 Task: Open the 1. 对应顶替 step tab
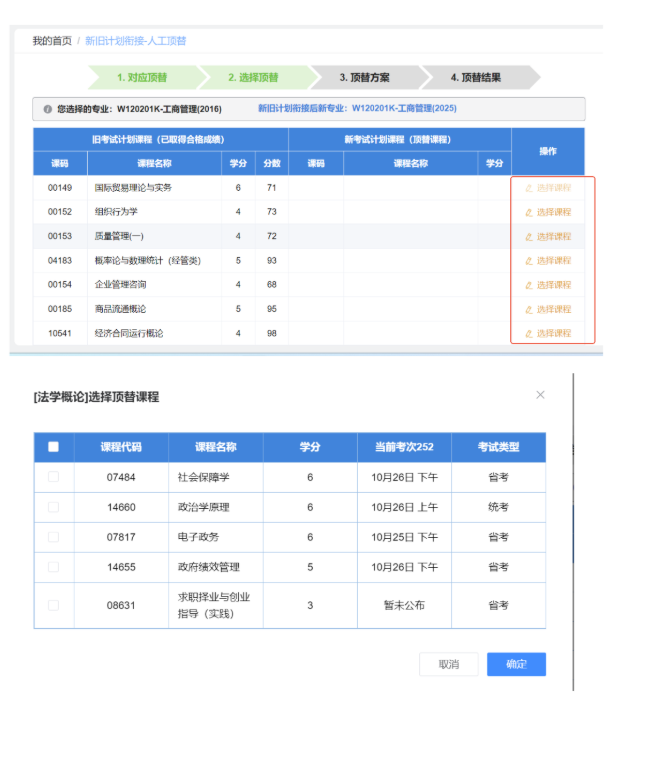point(141,77)
